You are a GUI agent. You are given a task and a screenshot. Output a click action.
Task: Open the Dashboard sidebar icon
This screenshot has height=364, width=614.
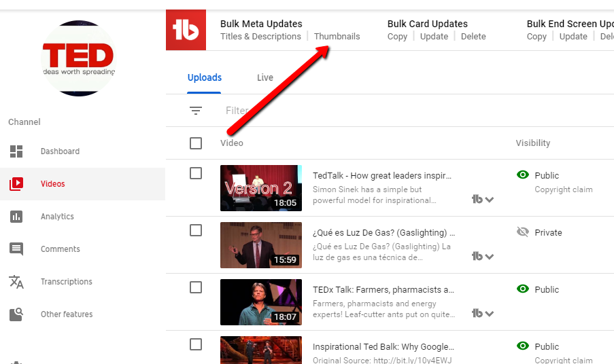tap(16, 151)
